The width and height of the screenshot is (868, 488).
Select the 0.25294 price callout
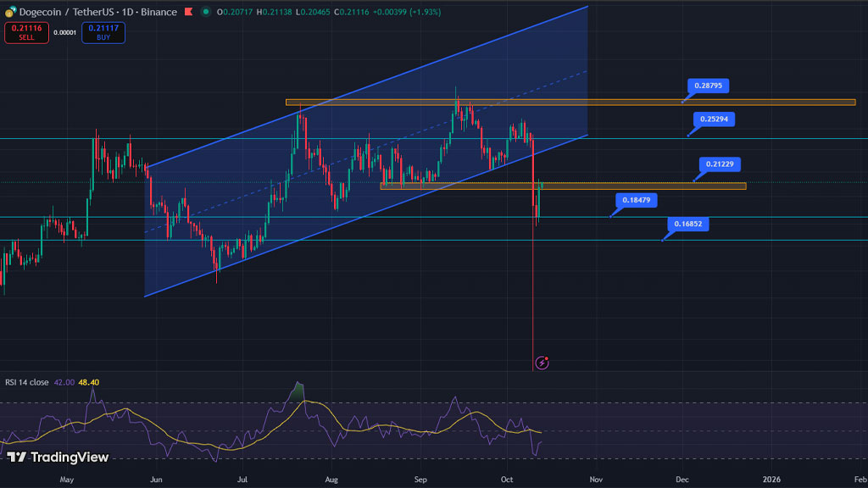tap(714, 119)
